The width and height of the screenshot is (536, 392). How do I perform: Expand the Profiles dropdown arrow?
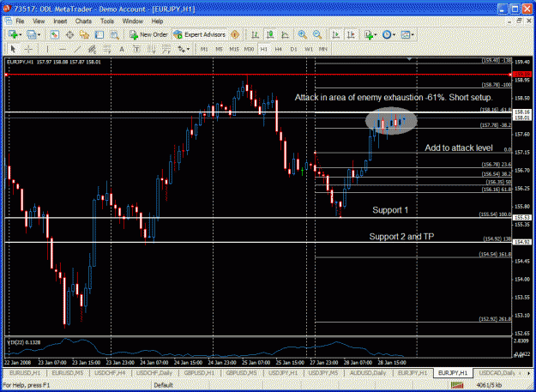(x=39, y=35)
